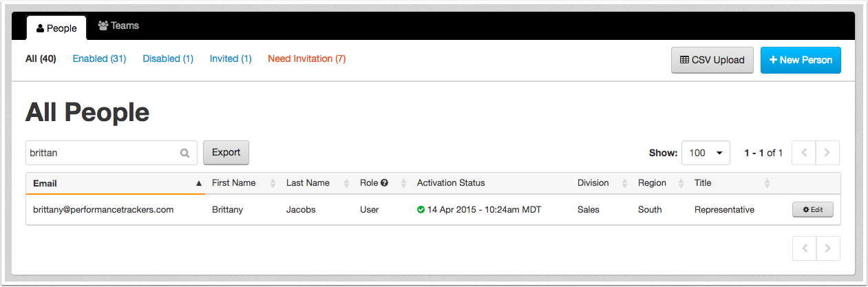Select the People tab

tap(56, 28)
